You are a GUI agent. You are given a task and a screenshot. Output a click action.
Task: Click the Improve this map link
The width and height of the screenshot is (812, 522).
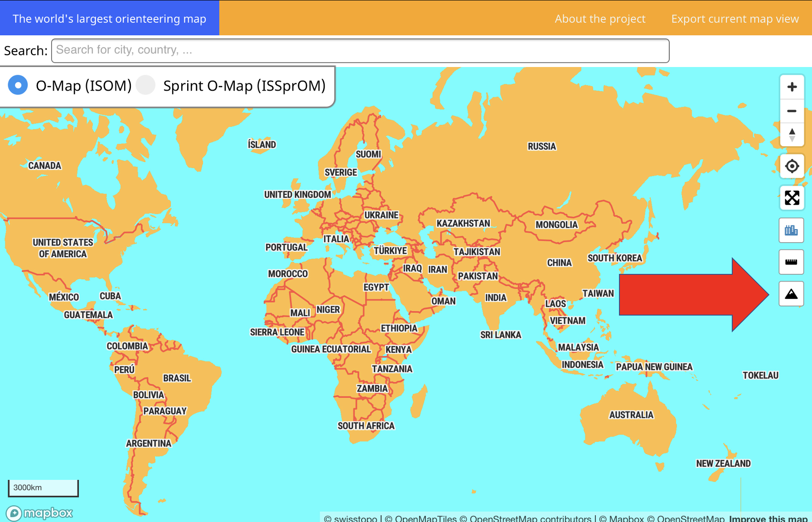[x=768, y=518]
